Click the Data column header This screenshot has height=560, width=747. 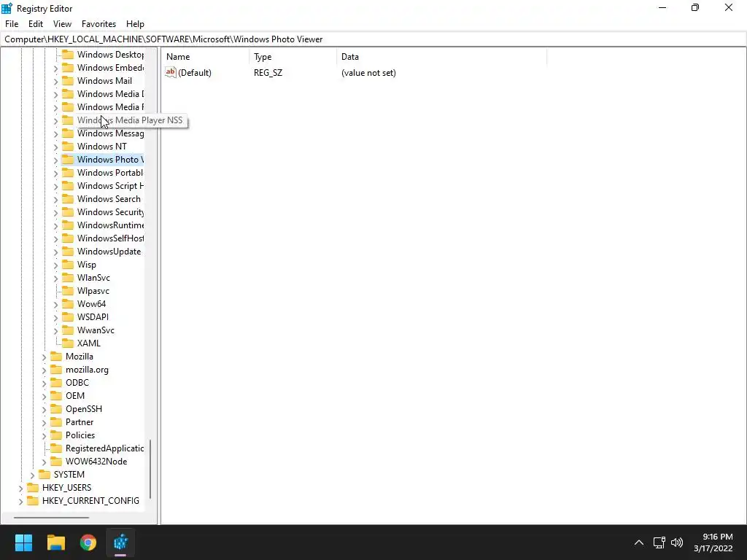point(442,57)
